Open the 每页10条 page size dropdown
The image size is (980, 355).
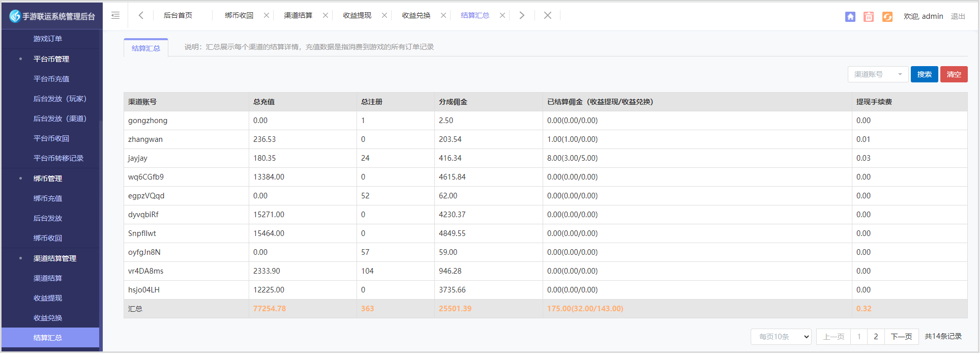pos(781,337)
